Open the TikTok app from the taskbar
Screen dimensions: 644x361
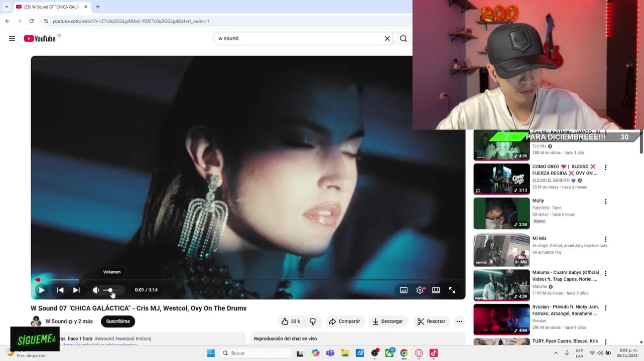point(434,353)
